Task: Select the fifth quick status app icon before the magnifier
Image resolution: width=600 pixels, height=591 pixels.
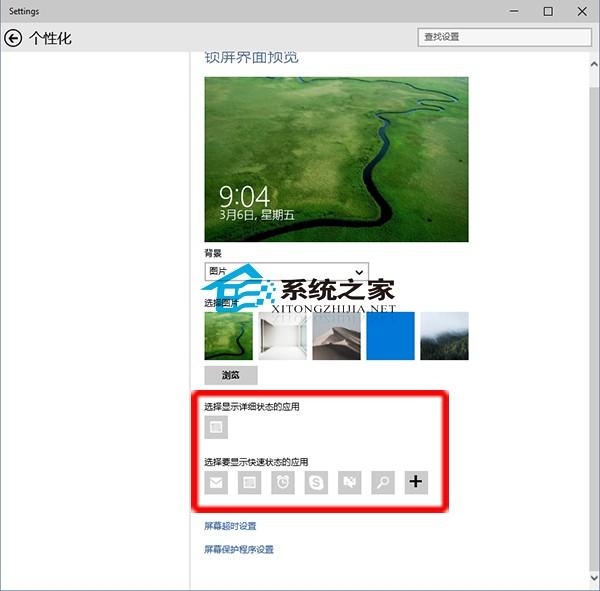Action: coord(349,483)
